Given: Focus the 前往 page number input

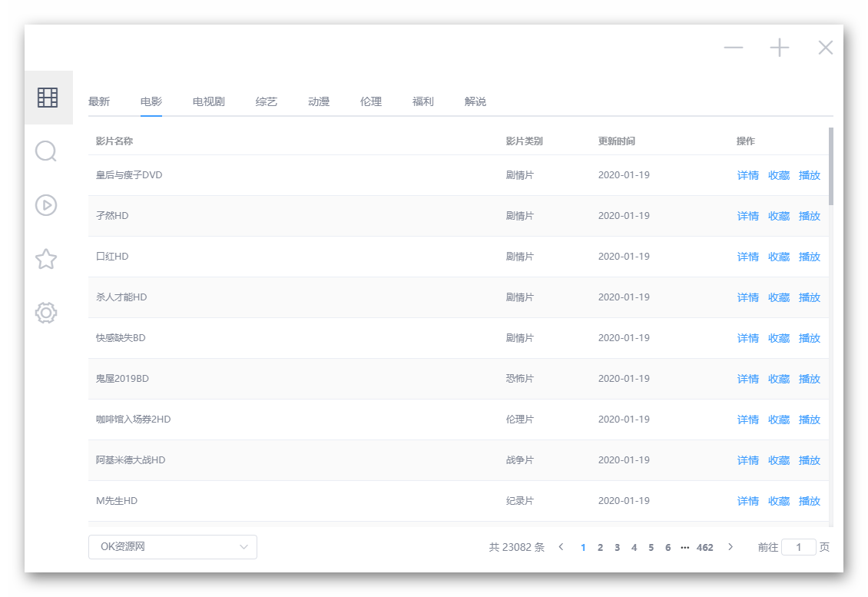Looking at the screenshot, I should coord(798,547).
